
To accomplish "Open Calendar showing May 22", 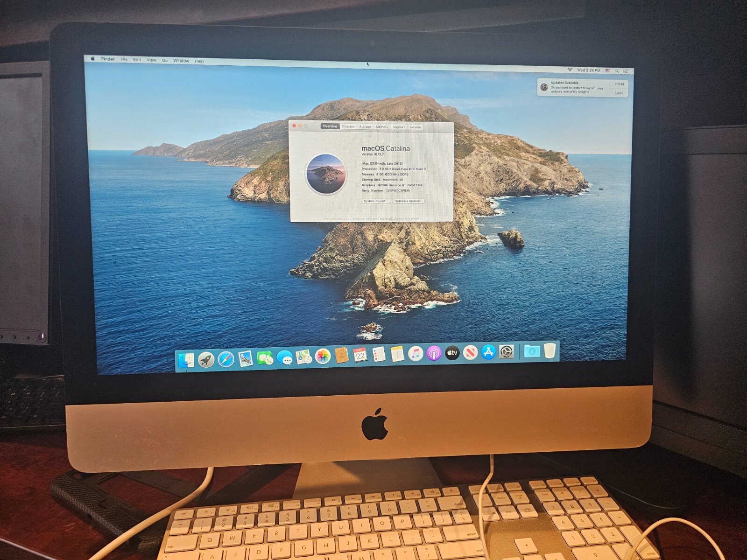I will (x=359, y=356).
